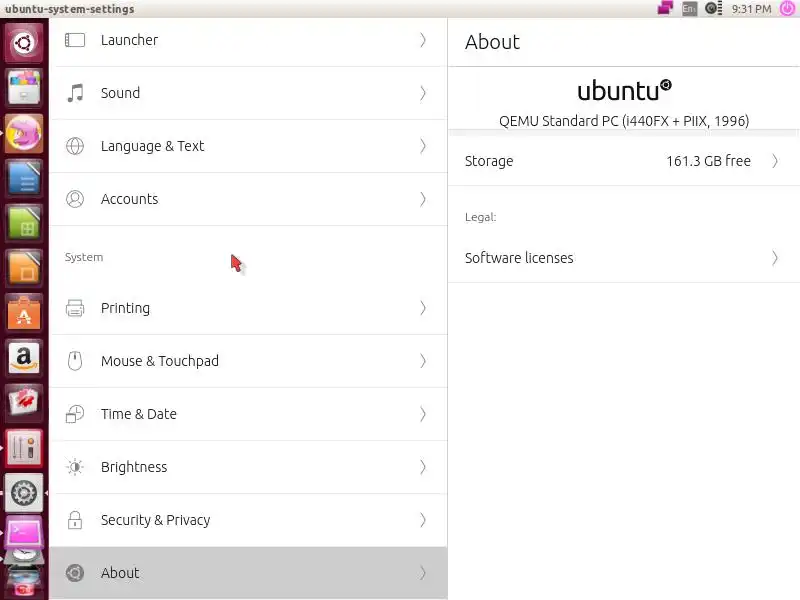Open Time & Date settings
Viewport: 800px width, 600px height.
point(248,414)
